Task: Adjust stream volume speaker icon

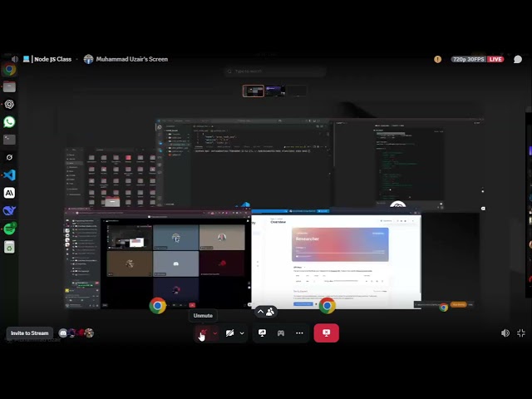Action: click(505, 332)
